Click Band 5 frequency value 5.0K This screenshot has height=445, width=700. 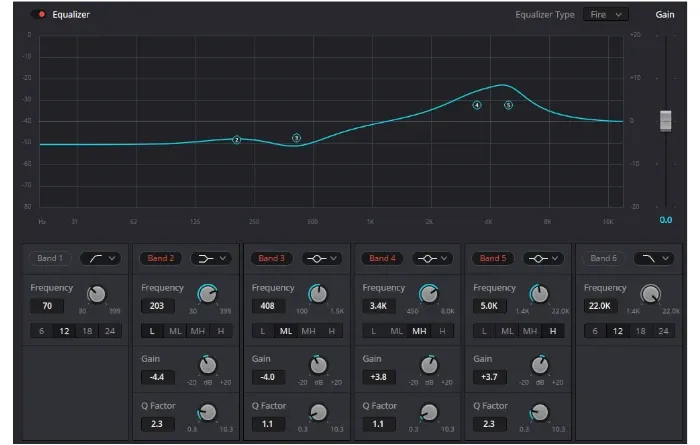[489, 306]
